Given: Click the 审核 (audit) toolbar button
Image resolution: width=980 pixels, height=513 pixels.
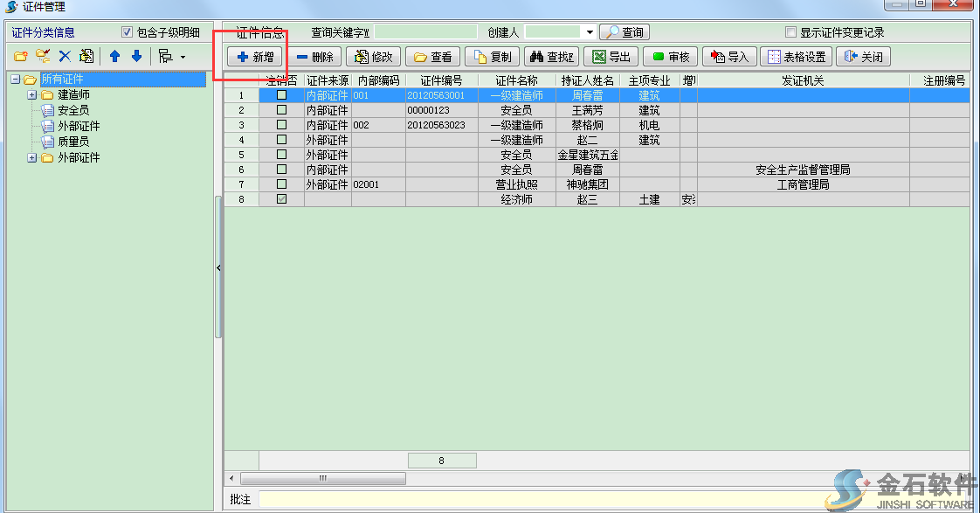Looking at the screenshot, I should click(671, 57).
